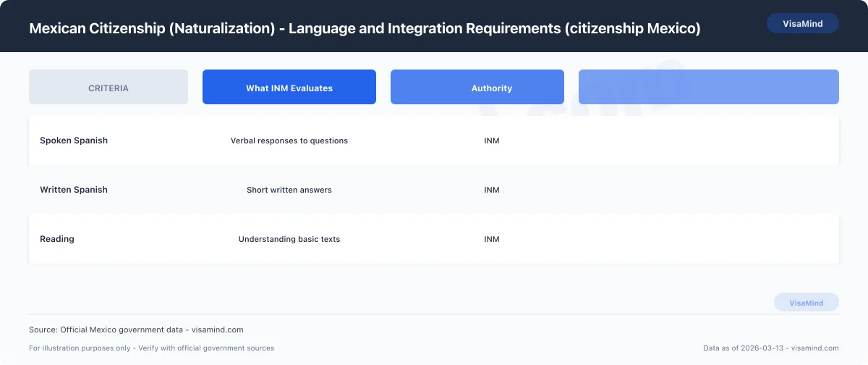Click the Written Spanish row label
The image size is (868, 365).
point(74,190)
